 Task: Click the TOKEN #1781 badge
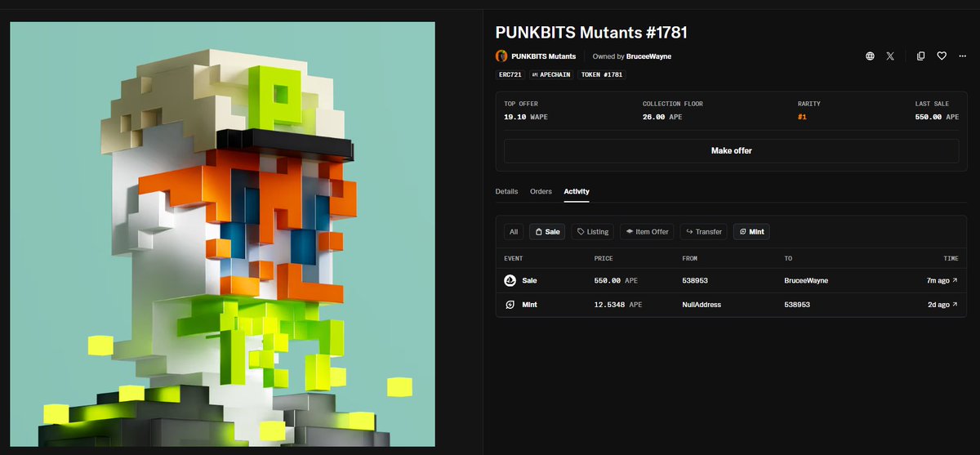(x=602, y=74)
